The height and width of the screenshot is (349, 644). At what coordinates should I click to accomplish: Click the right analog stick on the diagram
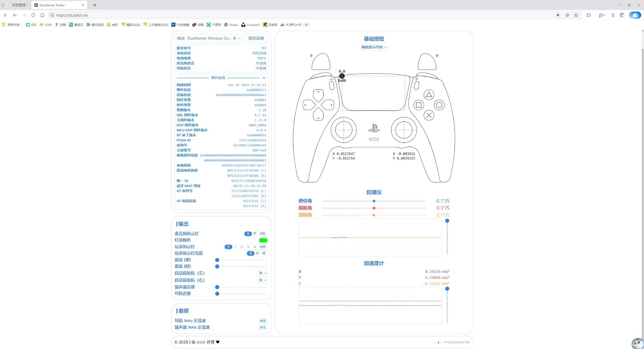pyautogui.click(x=404, y=130)
